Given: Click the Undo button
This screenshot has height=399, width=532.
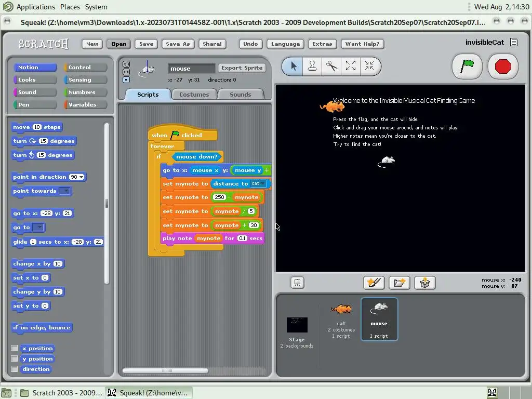Looking at the screenshot, I should tap(250, 44).
